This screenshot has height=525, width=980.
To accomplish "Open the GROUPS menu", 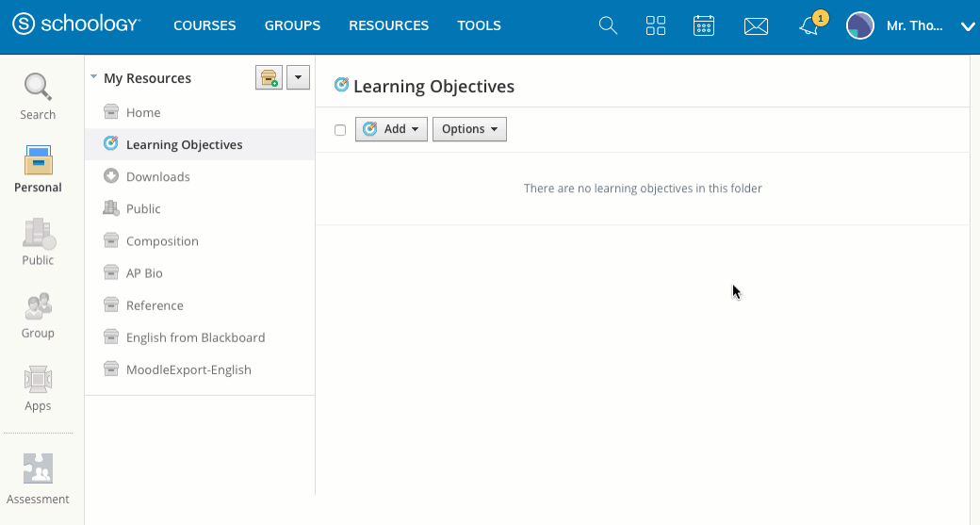I will [x=292, y=25].
